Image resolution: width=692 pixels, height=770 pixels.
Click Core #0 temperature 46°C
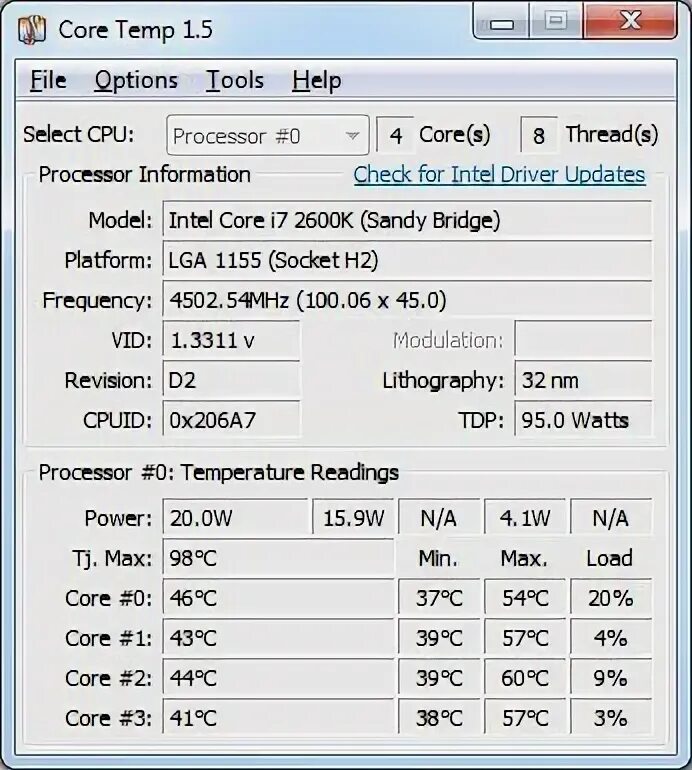pyautogui.click(x=278, y=598)
